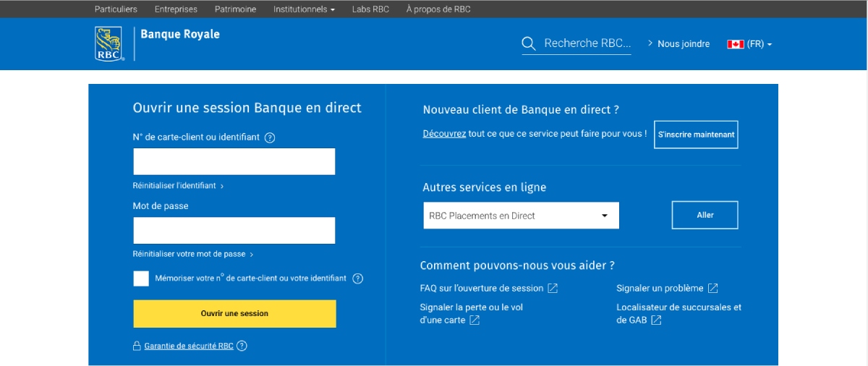Open Signaler la perte ou le vol link
Viewport: 868px width, 366px height.
click(x=472, y=313)
